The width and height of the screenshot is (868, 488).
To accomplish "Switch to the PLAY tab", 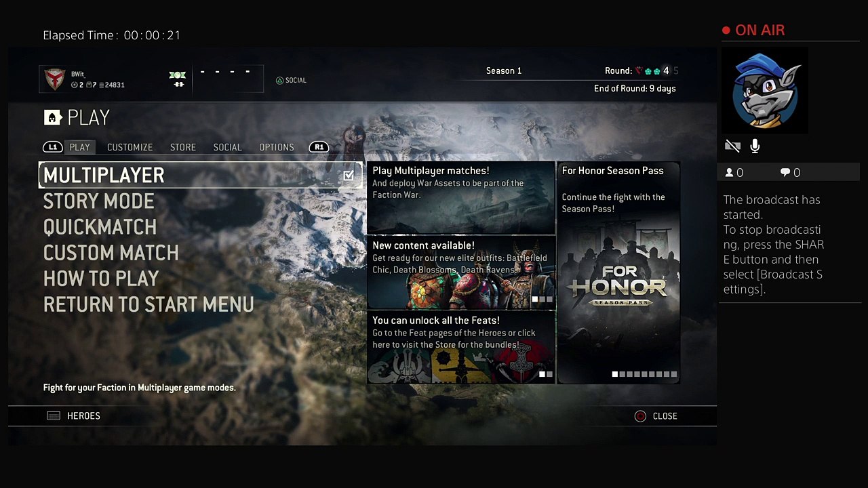I will pyautogui.click(x=80, y=147).
